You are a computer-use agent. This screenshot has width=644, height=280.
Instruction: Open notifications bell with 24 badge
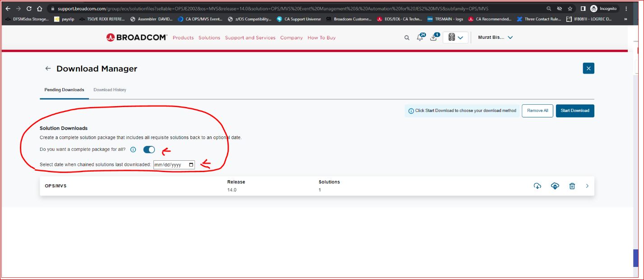(x=420, y=38)
